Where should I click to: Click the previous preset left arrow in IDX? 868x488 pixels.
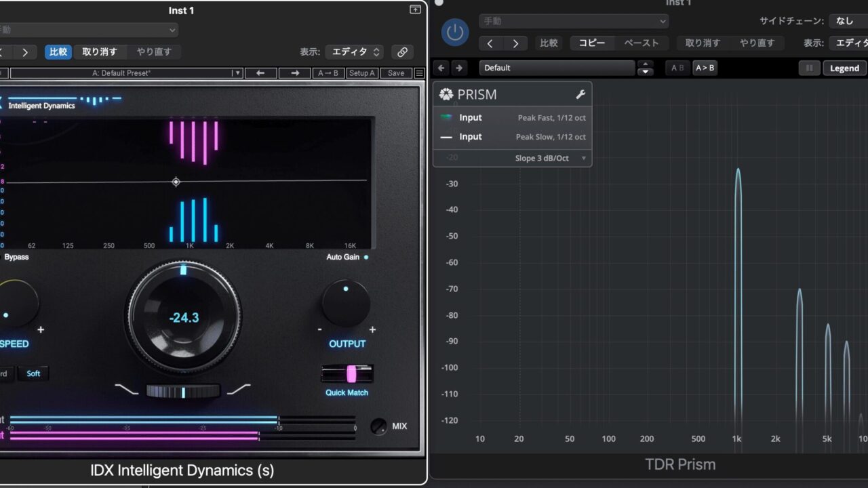pos(260,73)
